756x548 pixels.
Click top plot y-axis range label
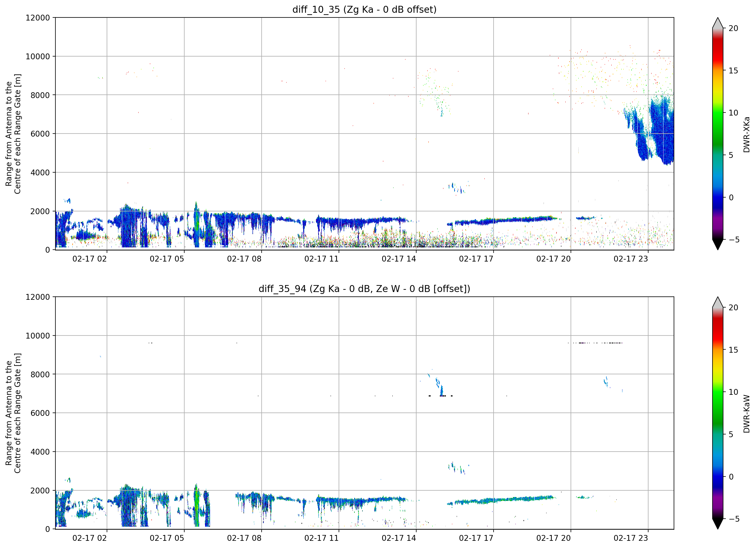tap(13, 134)
